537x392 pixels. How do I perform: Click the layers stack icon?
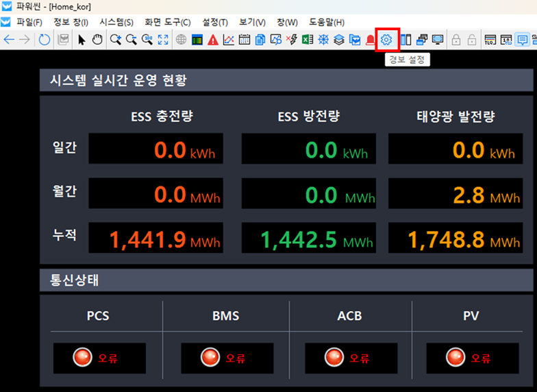(339, 40)
